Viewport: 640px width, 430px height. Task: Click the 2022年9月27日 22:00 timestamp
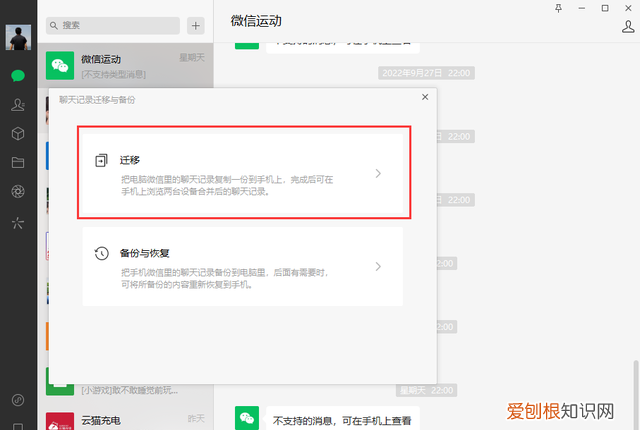(426, 73)
